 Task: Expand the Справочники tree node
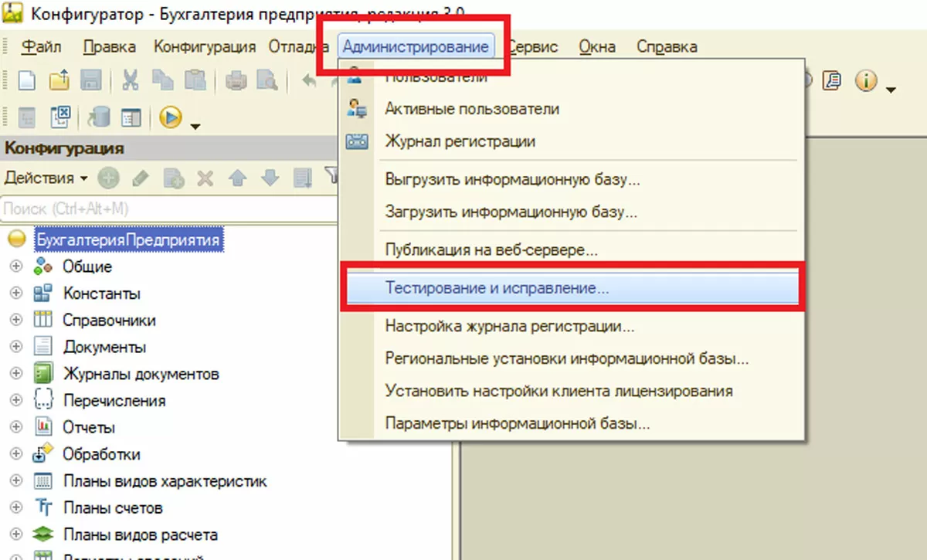(15, 320)
